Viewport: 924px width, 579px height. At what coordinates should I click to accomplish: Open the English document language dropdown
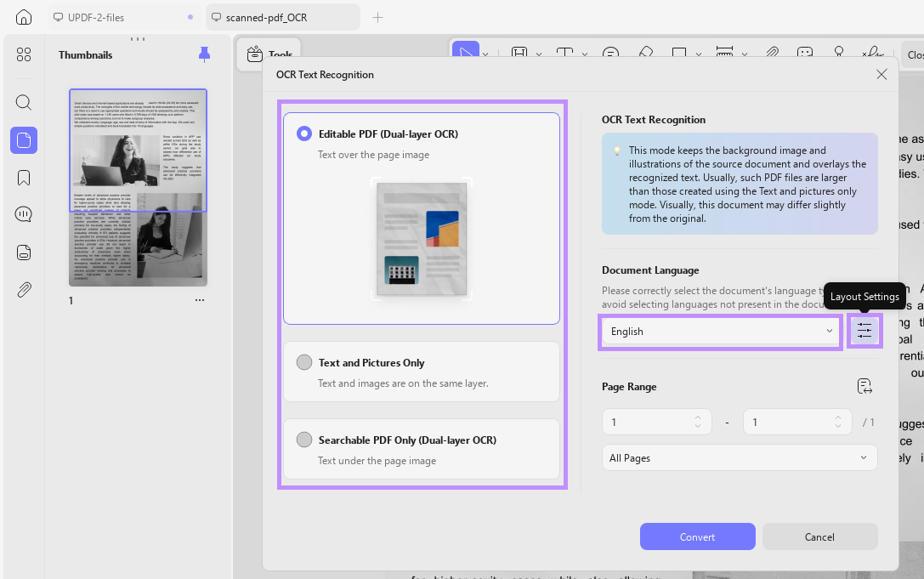coord(721,332)
